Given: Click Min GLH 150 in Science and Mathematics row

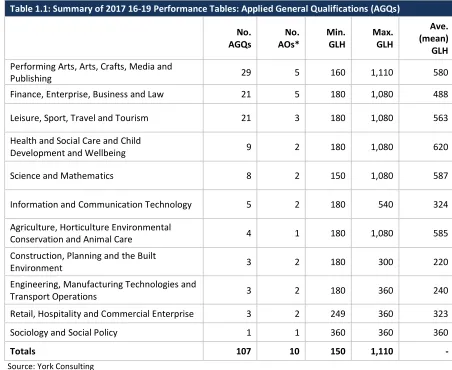Looking at the screenshot, I should point(338,176).
